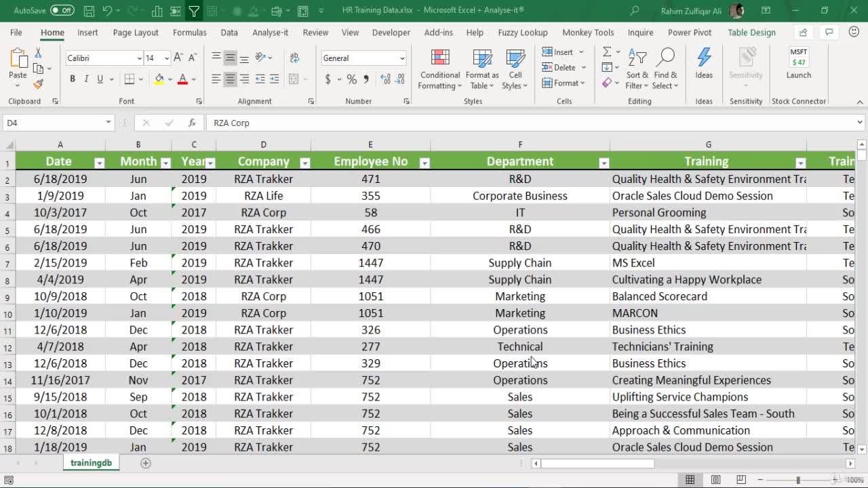Viewport: 868px width, 488px height.
Task: Switch to the Formulas tab
Action: pos(189,33)
